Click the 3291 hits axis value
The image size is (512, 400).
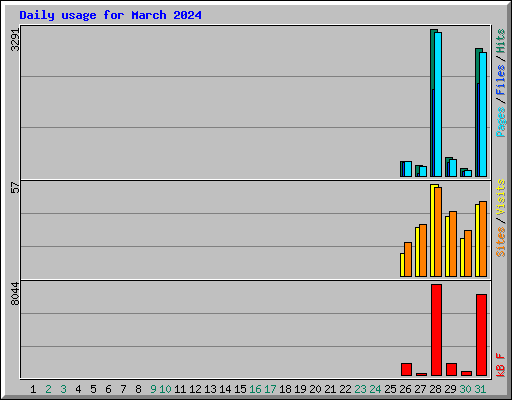(x=15, y=40)
